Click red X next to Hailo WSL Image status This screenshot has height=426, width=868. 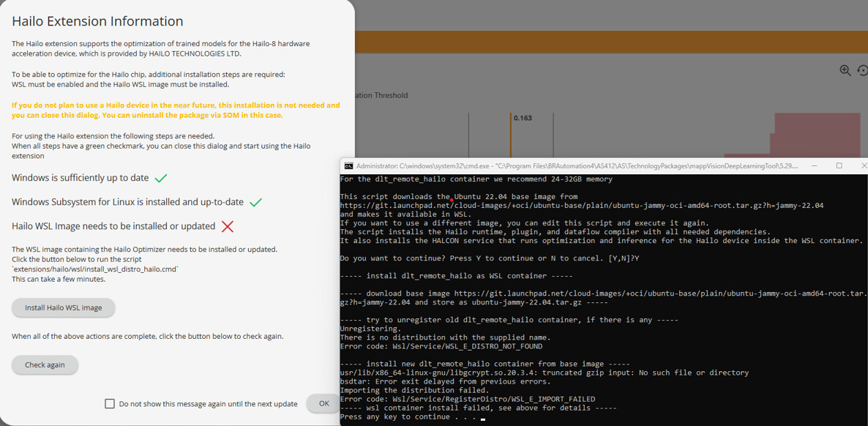[226, 226]
